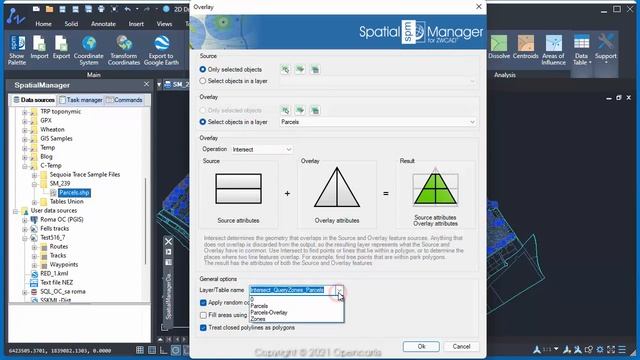This screenshot has width=640, height=360.
Task: Open the Transform Coordinates tool
Action: (124, 50)
